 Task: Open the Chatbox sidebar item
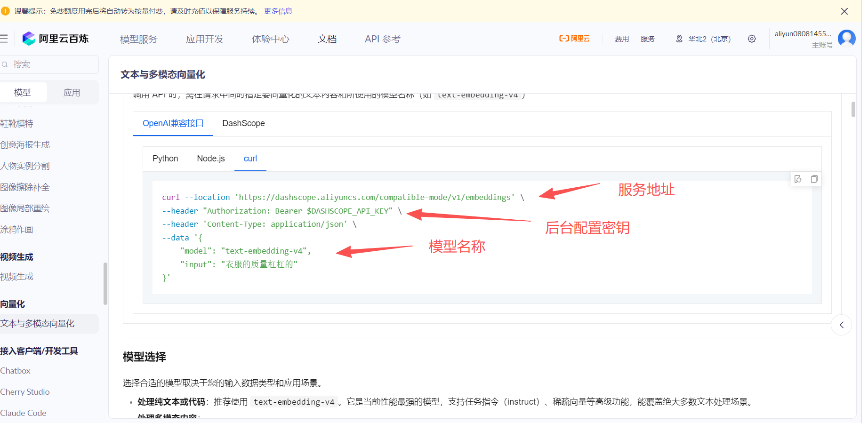coord(16,371)
